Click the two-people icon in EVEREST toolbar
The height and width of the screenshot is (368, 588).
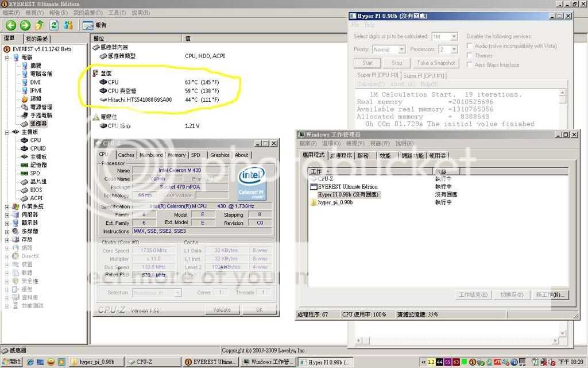pyautogui.click(x=68, y=25)
